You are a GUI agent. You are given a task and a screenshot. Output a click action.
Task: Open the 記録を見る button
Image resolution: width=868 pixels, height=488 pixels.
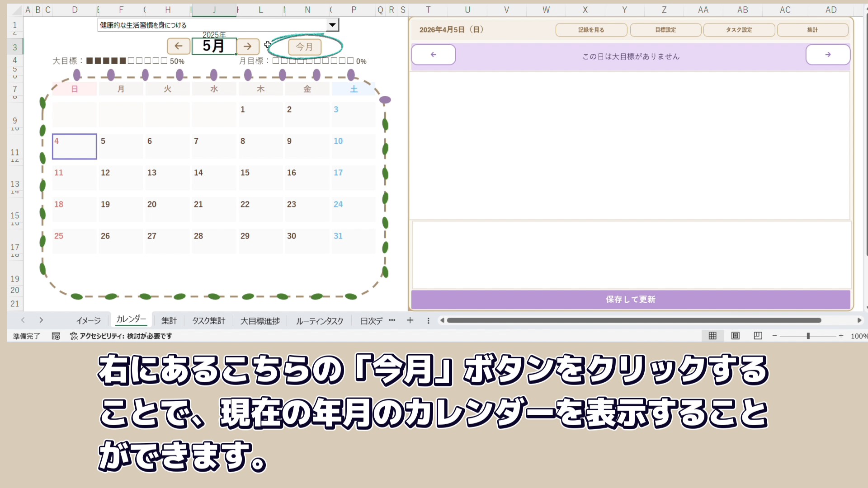[591, 30]
